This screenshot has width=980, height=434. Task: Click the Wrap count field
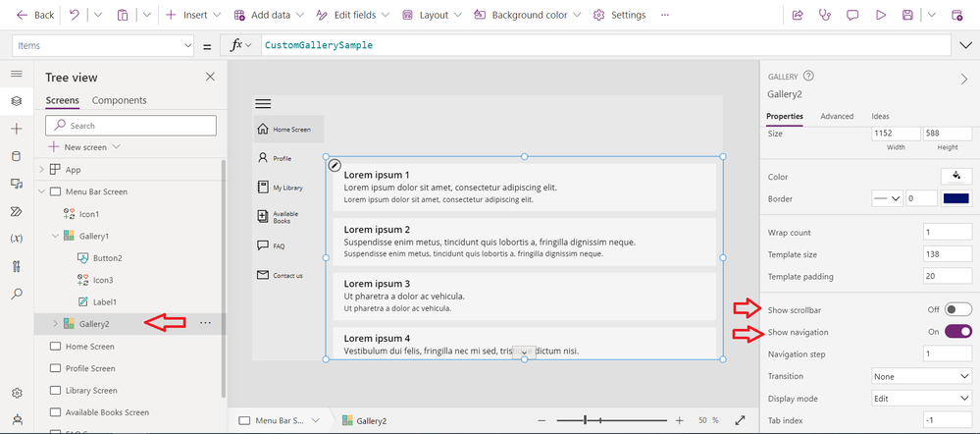tap(948, 232)
